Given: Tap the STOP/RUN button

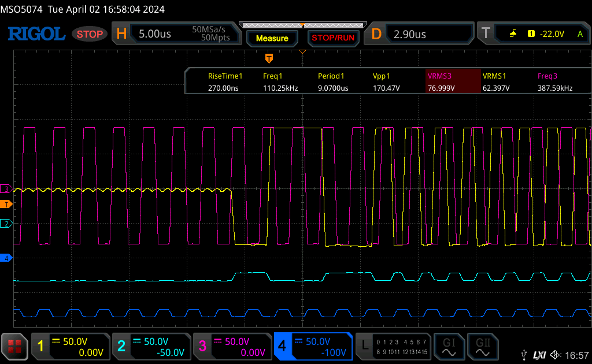Looking at the screenshot, I should (333, 38).
